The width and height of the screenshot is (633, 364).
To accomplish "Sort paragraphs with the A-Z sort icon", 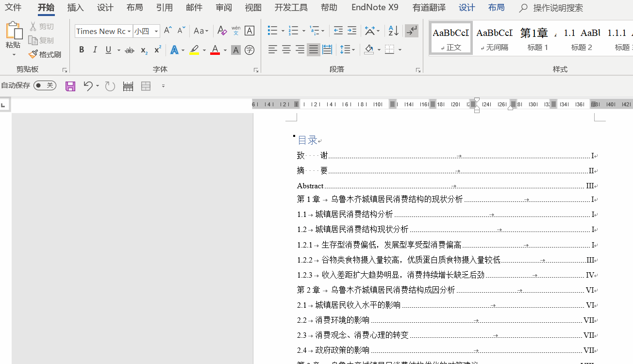I will (393, 31).
